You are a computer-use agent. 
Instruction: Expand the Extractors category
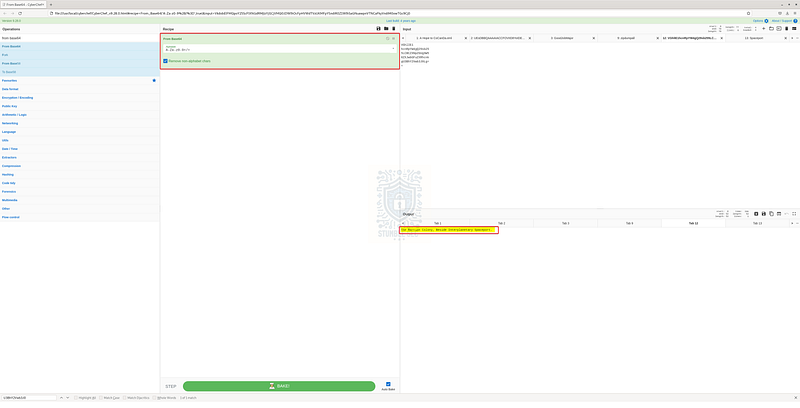click(80, 157)
